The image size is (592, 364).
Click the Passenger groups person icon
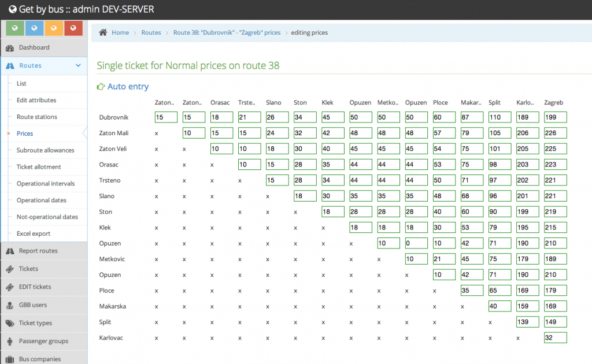(x=10, y=341)
